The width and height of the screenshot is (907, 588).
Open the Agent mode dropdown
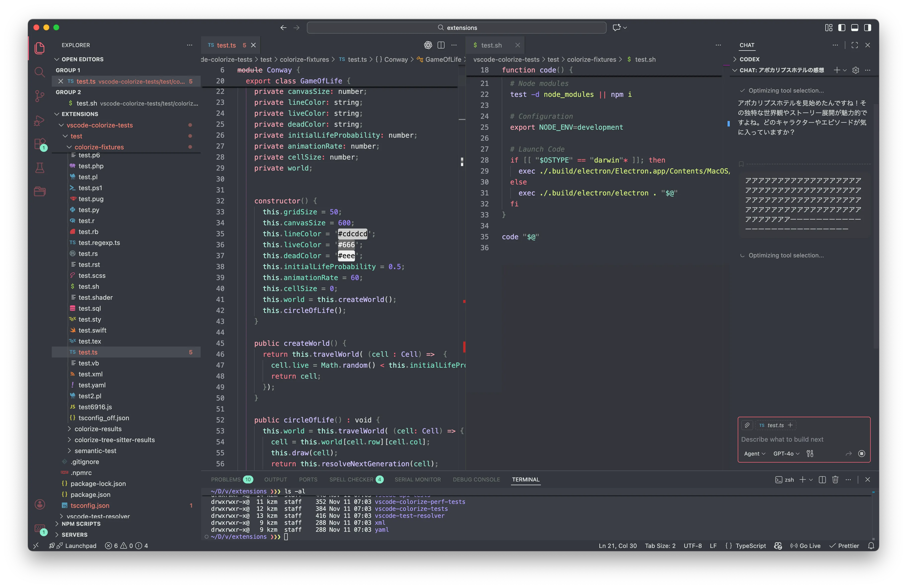(x=754, y=454)
